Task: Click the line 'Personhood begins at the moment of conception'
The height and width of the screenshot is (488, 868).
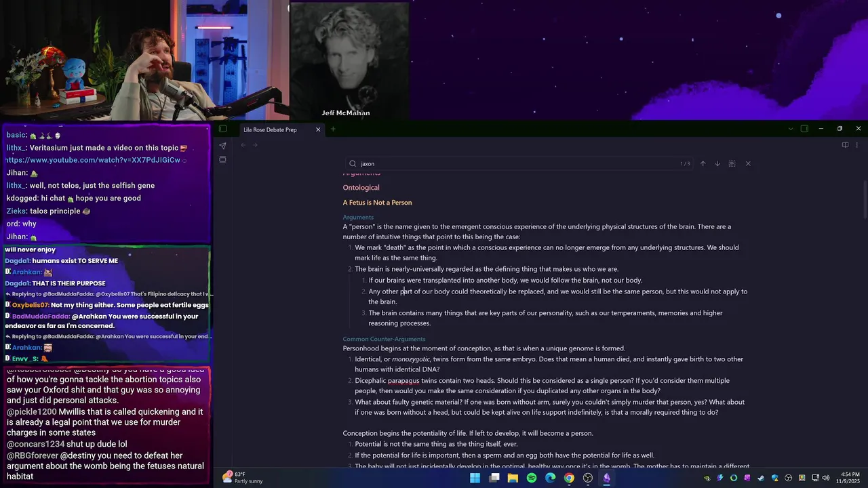Action: [x=484, y=348]
